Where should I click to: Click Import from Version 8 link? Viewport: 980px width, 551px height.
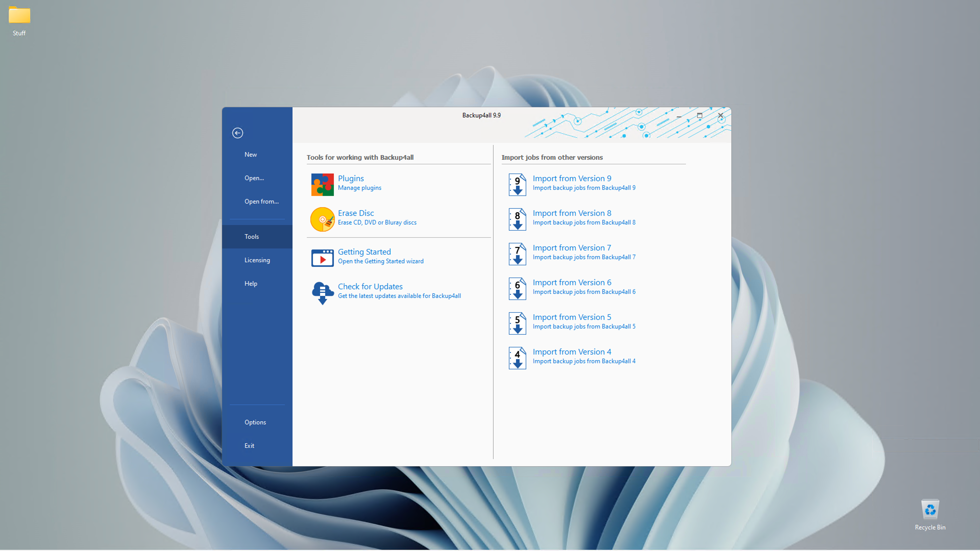pos(572,213)
